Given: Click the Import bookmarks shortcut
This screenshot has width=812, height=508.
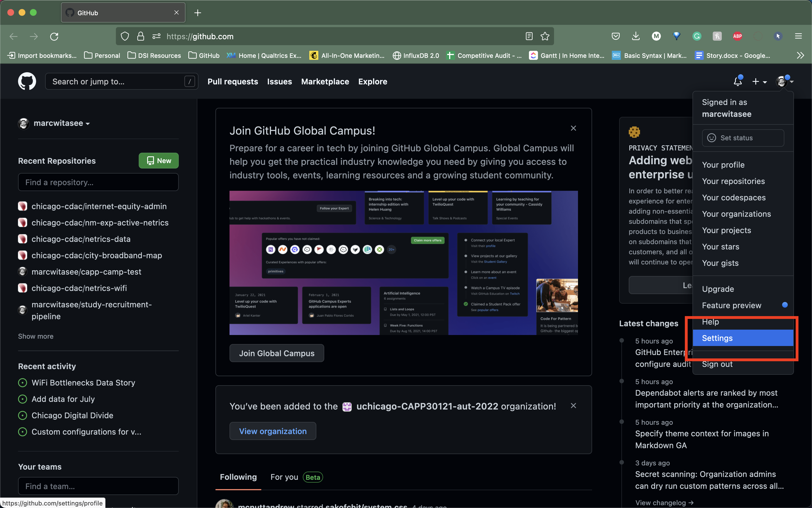Looking at the screenshot, I should click(42, 55).
